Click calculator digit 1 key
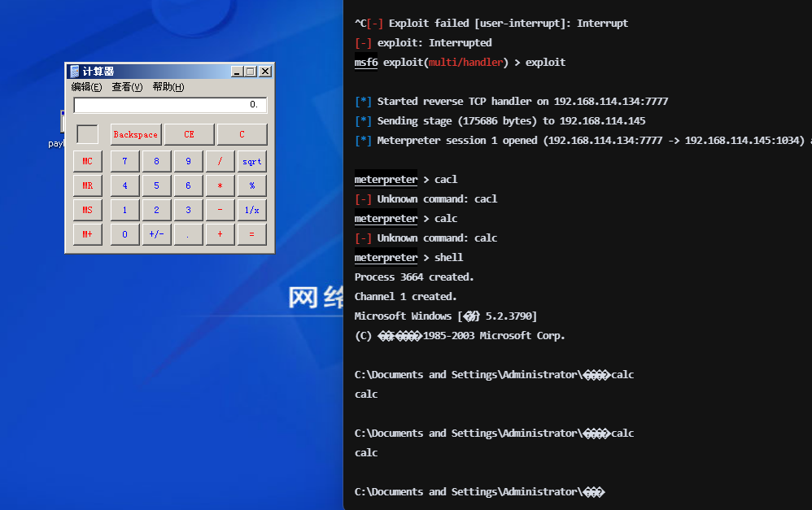The image size is (812, 510). (124, 210)
